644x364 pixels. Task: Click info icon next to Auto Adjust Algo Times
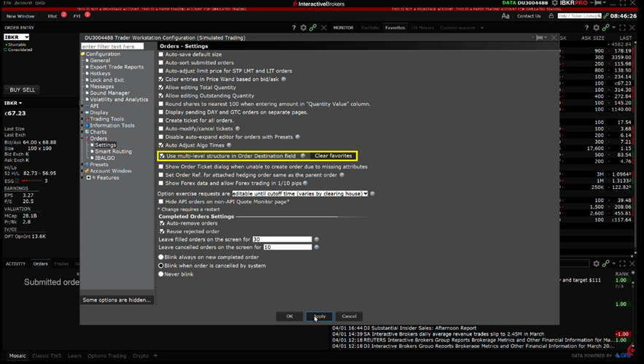(x=229, y=145)
